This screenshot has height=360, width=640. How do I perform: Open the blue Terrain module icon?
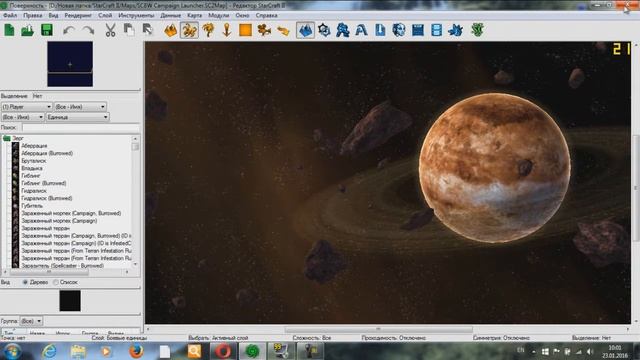[x=305, y=30]
